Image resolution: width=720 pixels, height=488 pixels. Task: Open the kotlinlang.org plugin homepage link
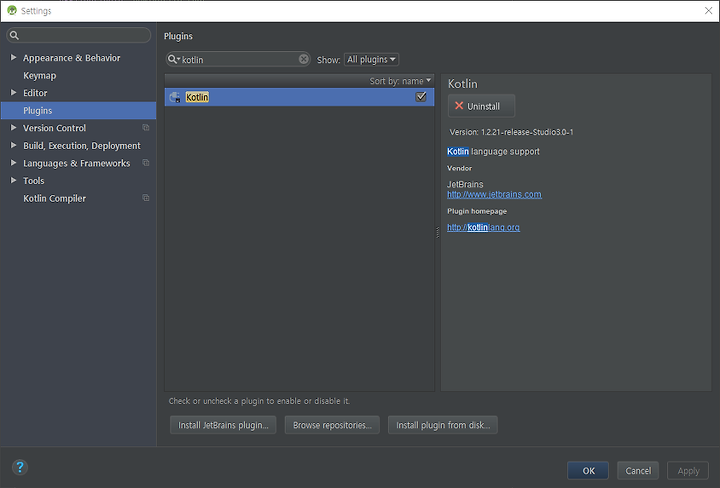(x=483, y=227)
